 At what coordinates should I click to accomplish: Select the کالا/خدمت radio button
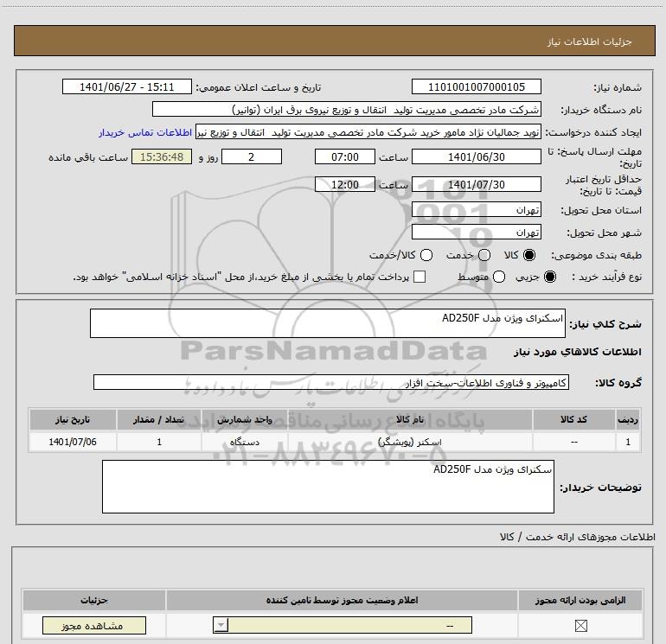(x=426, y=255)
